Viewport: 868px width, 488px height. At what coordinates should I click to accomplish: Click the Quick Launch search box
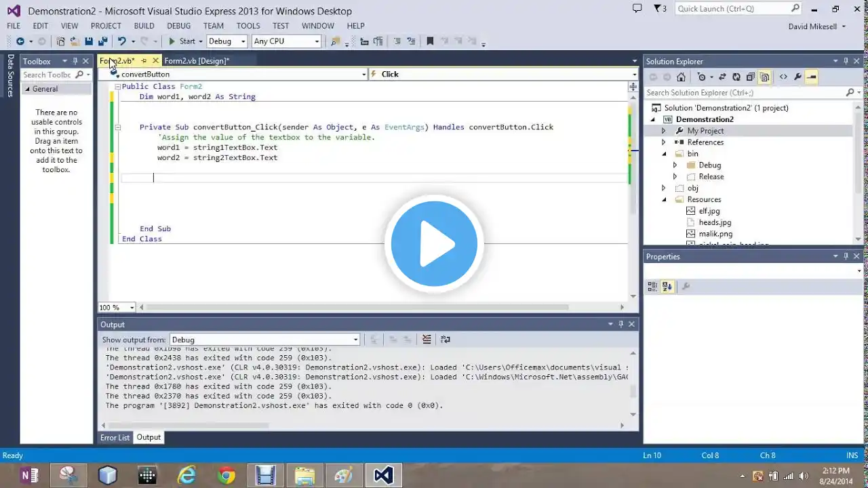[738, 9]
